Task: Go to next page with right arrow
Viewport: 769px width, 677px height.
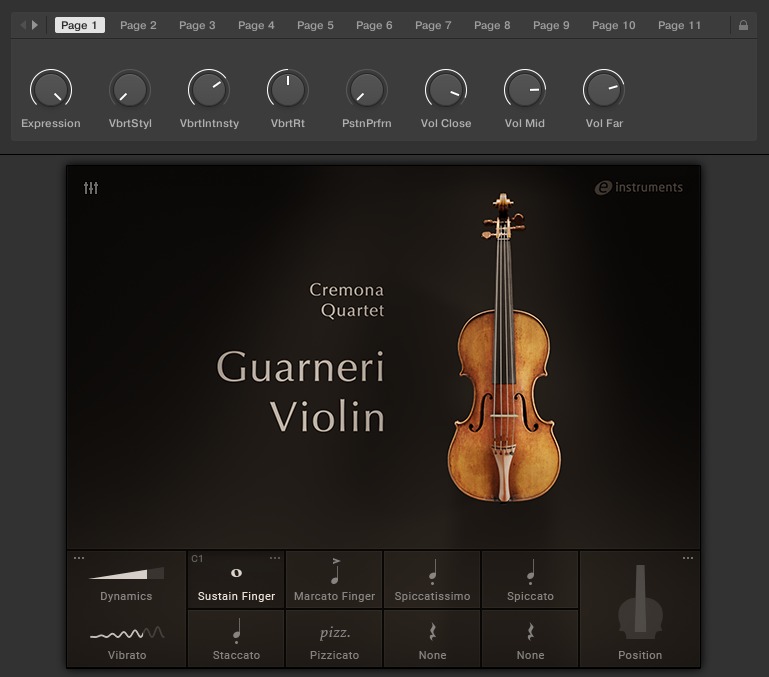Action: coord(35,25)
